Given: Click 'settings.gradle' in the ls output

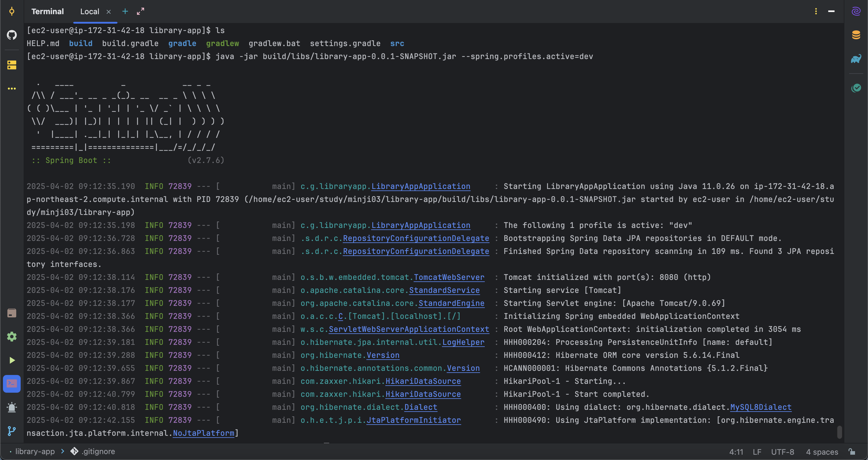Looking at the screenshot, I should [x=345, y=43].
